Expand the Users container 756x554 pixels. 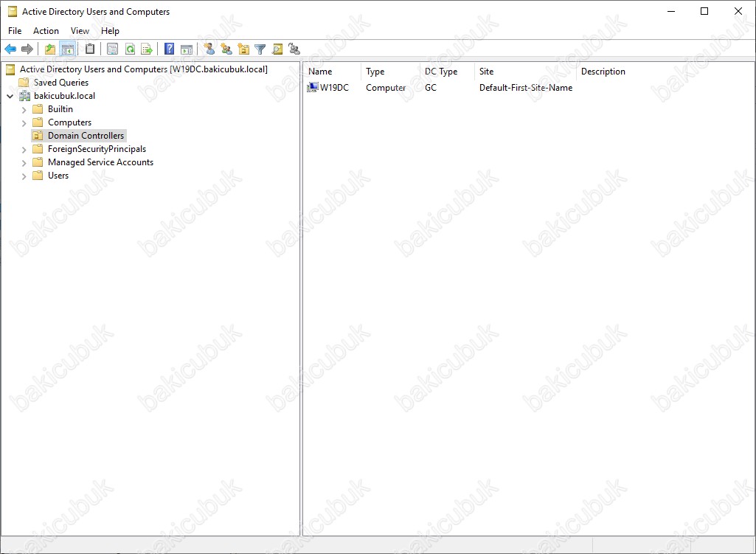24,176
